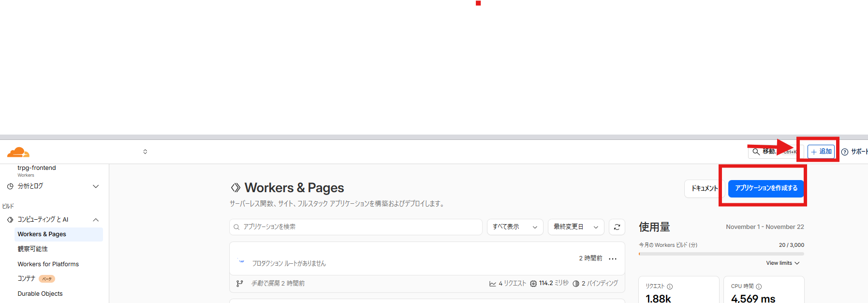The image size is (868, 303).
Task: Open the three-dot menu on application card
Action: click(613, 258)
